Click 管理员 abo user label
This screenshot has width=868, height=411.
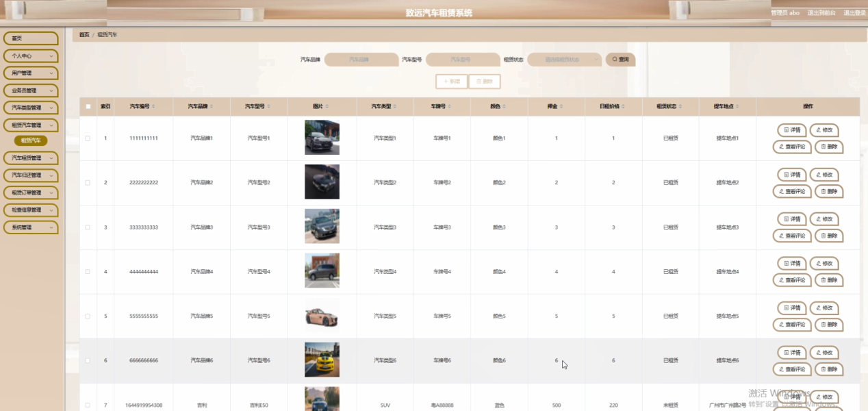click(x=785, y=13)
